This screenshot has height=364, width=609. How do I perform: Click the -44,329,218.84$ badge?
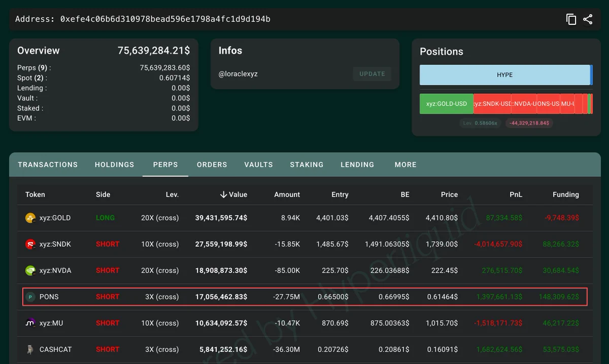click(x=529, y=123)
